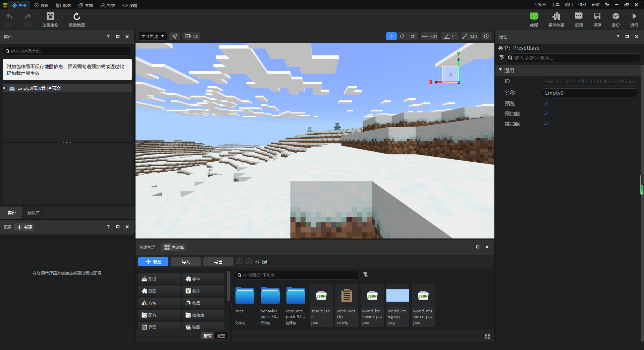Toggle the 常加载 always-load checkbox
The height and width of the screenshot is (350, 644).
[545, 124]
